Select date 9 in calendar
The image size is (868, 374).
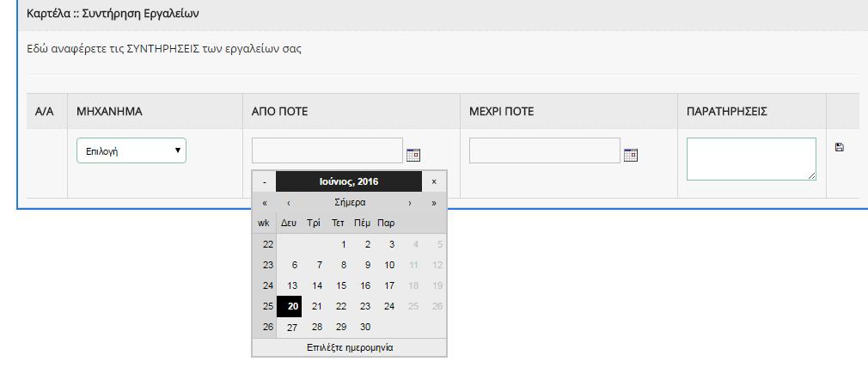368,266
